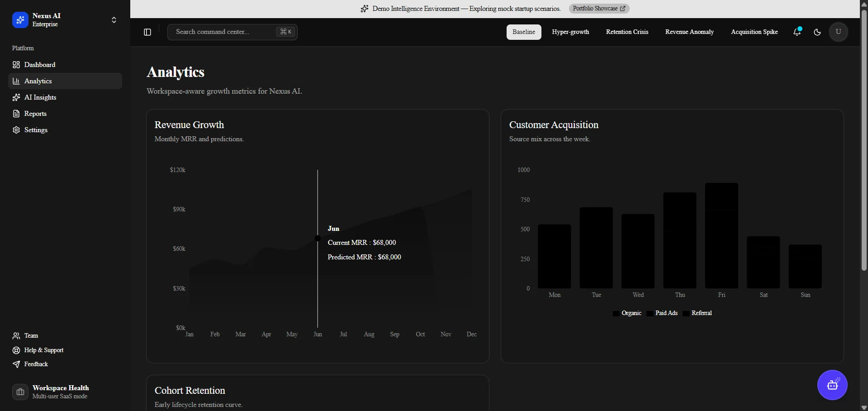
Task: Open Workspace Health Multi-user SaaS mode
Action: click(x=65, y=392)
